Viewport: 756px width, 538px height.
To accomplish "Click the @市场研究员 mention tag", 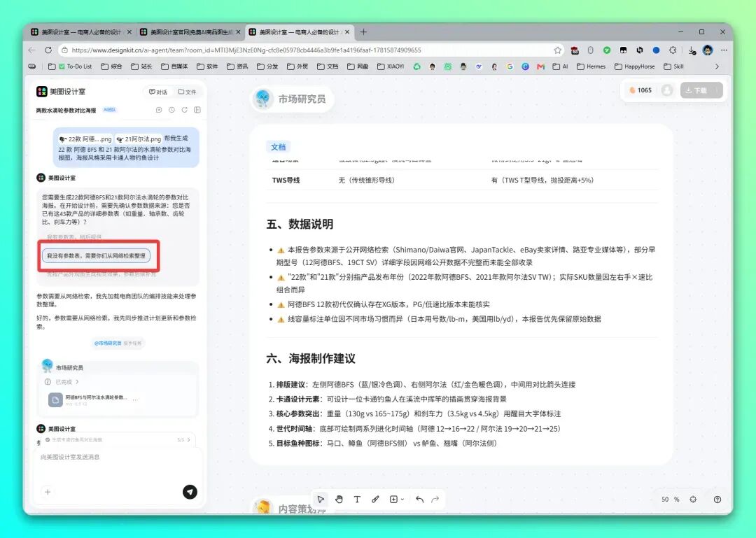I will click(x=108, y=344).
